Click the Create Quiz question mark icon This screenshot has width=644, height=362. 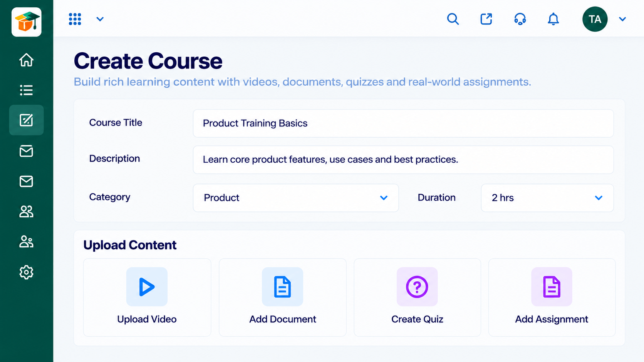coord(417,287)
